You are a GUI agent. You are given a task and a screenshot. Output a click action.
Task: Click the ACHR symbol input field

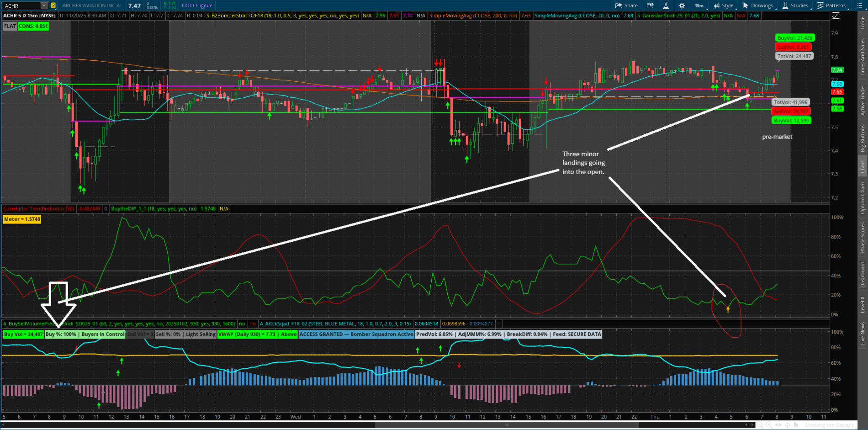(21, 5)
